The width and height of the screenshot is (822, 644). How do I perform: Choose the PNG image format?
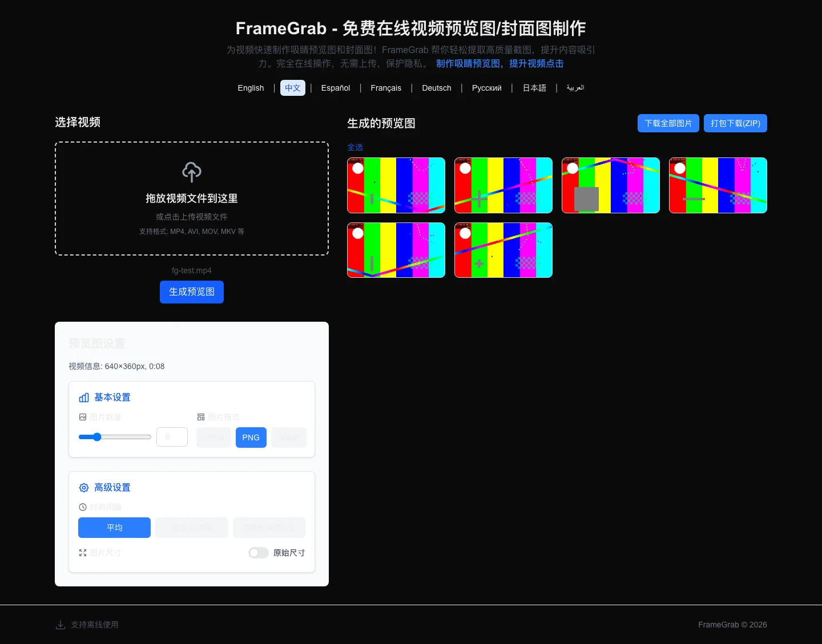(x=251, y=438)
